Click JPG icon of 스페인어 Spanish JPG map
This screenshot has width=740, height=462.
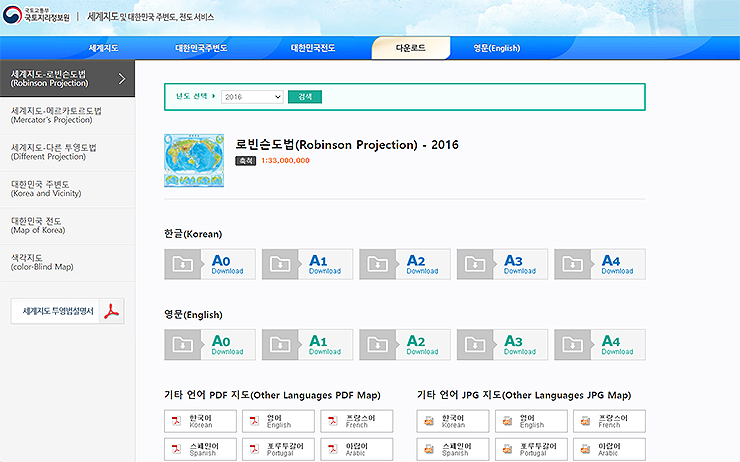(429, 449)
